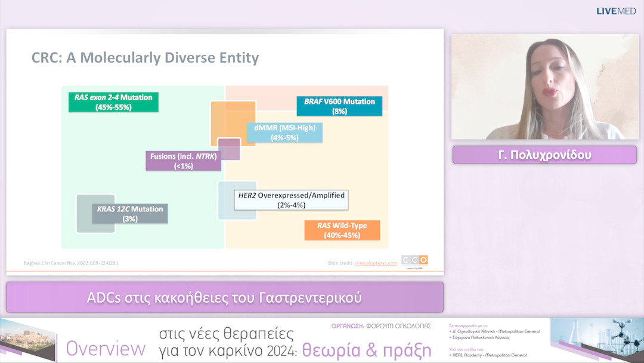Click the Fusions (incl. NTRK) label

(183, 161)
